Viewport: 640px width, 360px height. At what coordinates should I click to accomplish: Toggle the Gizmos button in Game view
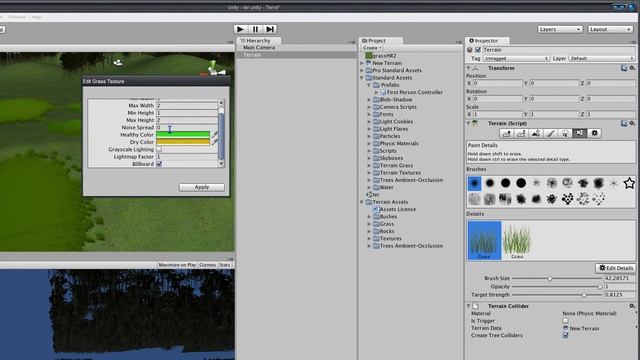pos(207,265)
